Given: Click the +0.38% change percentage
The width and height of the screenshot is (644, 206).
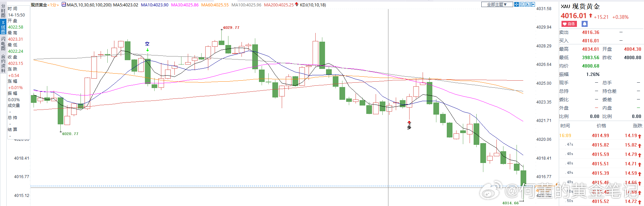Looking at the screenshot, I should [x=621, y=17].
